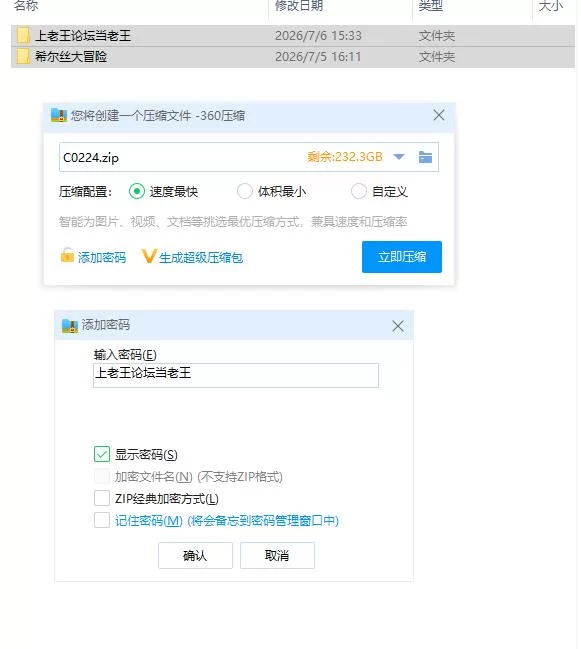Select the 希尔丝大冒险 folder icon
This screenshot has width=581, height=649.
coord(23,56)
